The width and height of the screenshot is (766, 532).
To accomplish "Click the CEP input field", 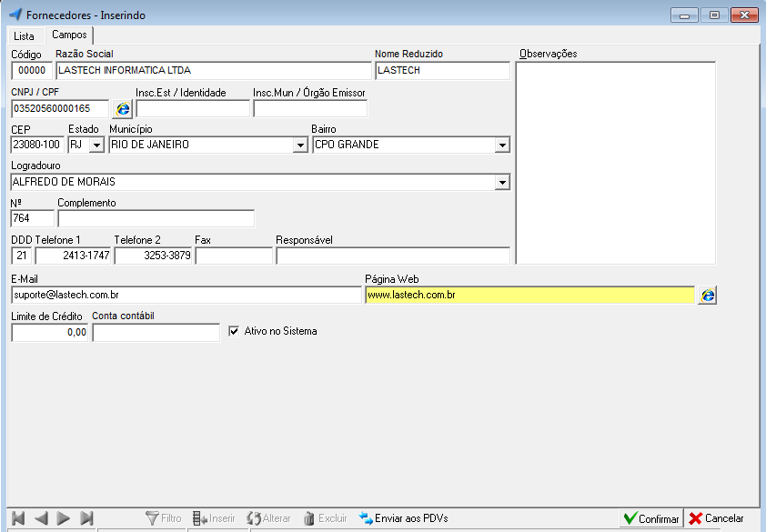I will [x=37, y=146].
